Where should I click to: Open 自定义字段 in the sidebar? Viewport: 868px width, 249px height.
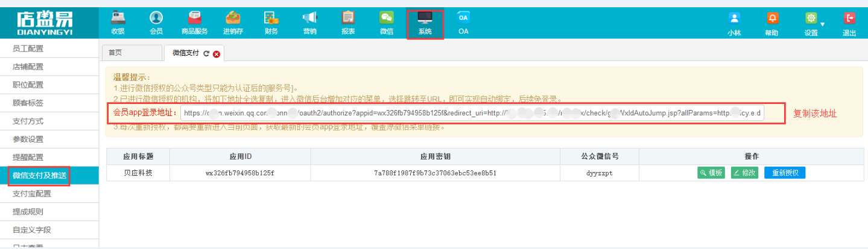[x=49, y=230]
